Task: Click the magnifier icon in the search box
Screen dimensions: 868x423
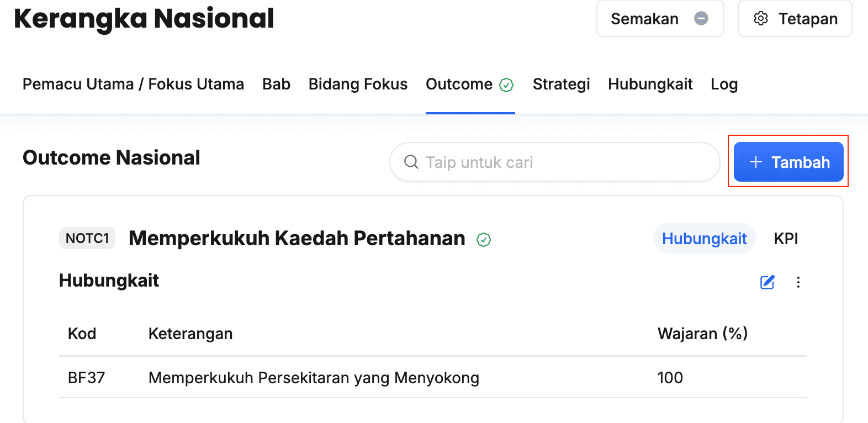Action: [x=411, y=162]
